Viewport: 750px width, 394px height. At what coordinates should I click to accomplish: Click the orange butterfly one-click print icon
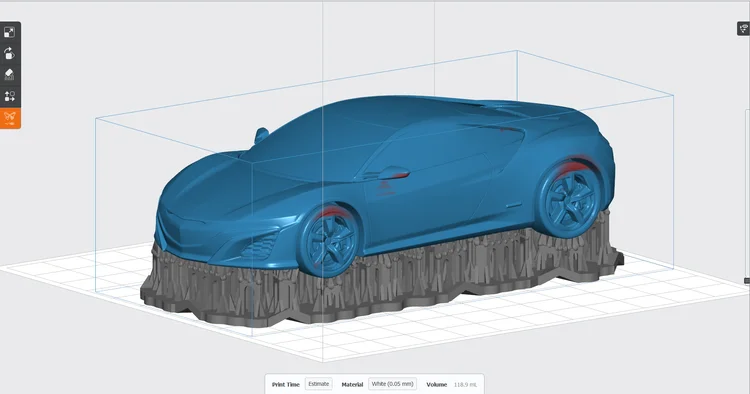pos(10,118)
